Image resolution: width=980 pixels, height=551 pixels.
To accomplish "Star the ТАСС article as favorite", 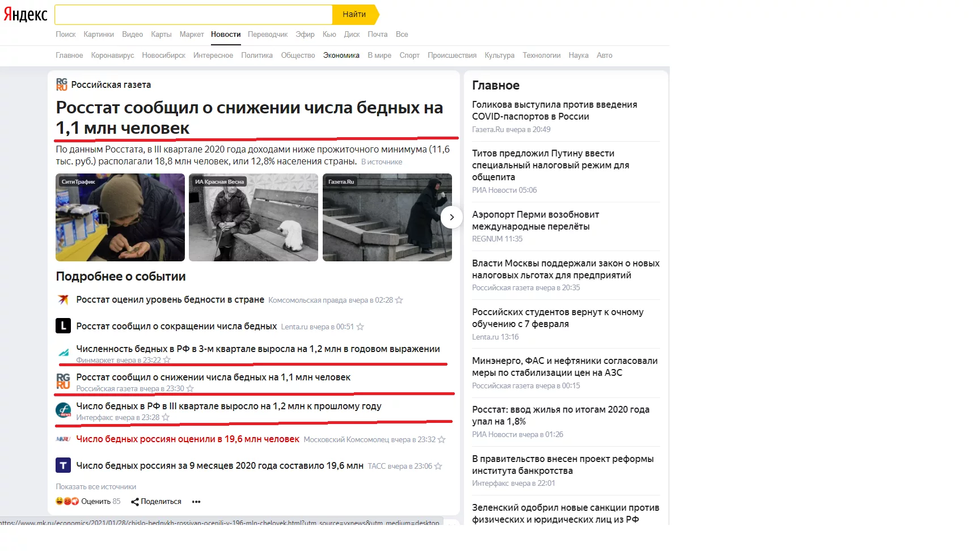I will click(x=438, y=466).
